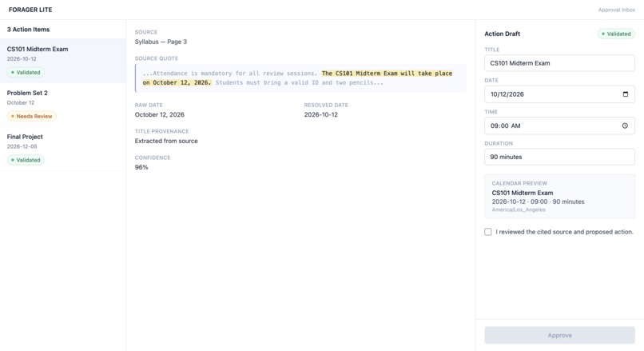Click the 3 Action Items heading

pyautogui.click(x=28, y=30)
